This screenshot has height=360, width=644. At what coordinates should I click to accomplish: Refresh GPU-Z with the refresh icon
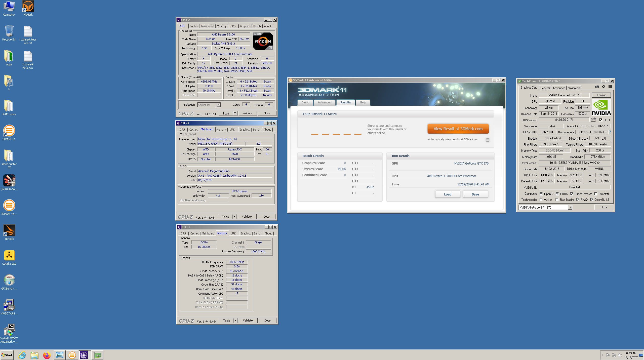pos(603,87)
